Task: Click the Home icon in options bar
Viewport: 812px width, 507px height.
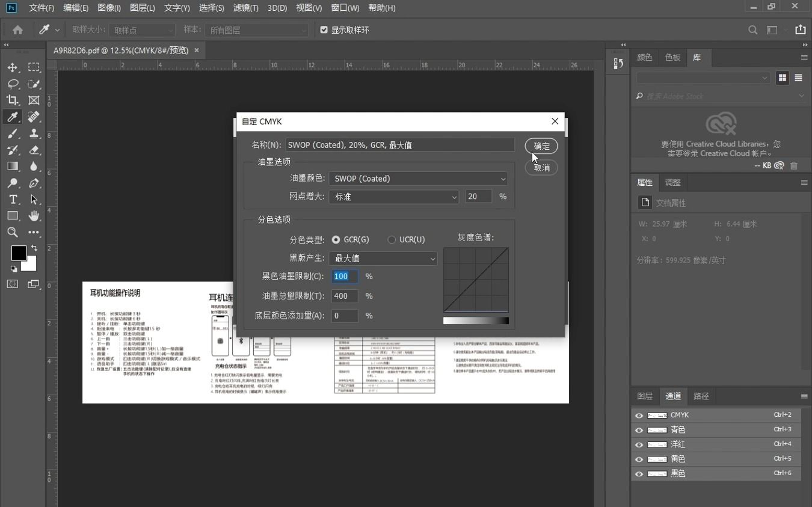Action: point(18,29)
